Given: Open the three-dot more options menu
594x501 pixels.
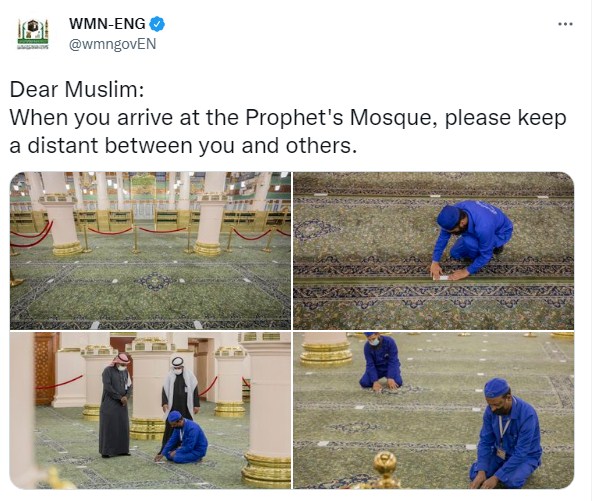Looking at the screenshot, I should click(x=565, y=24).
